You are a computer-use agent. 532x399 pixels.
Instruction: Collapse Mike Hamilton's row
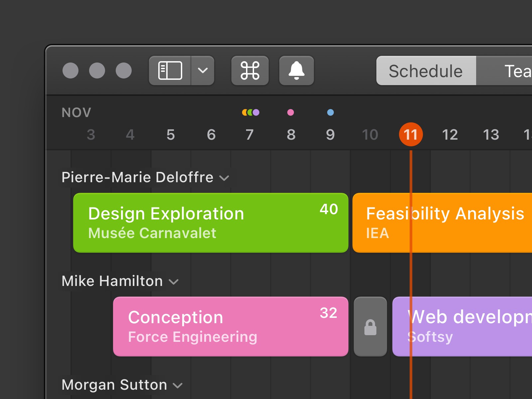pos(174,282)
